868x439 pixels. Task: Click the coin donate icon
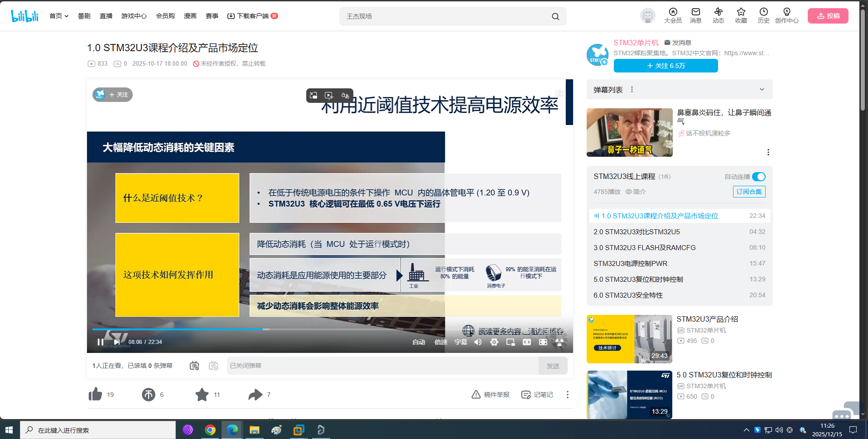(x=149, y=395)
